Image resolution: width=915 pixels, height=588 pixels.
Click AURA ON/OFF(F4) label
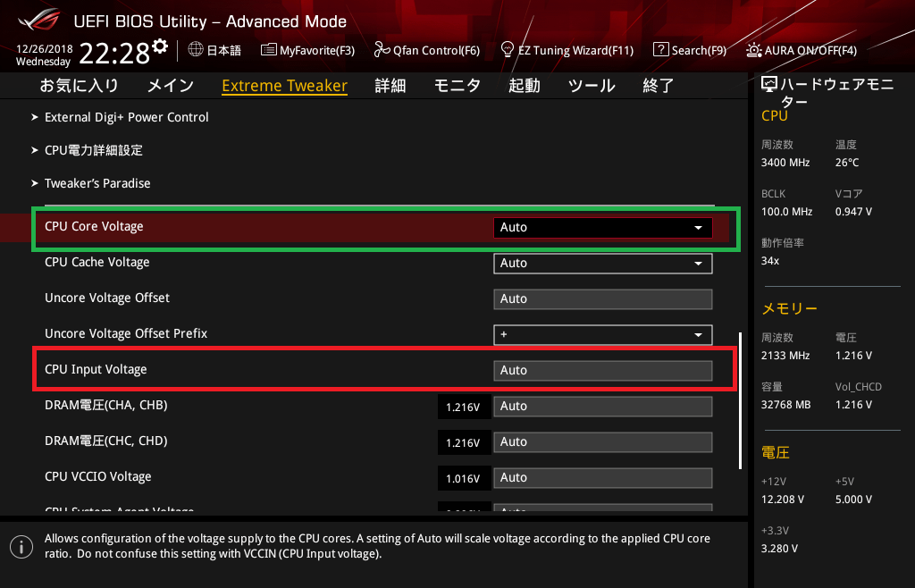coord(810,50)
